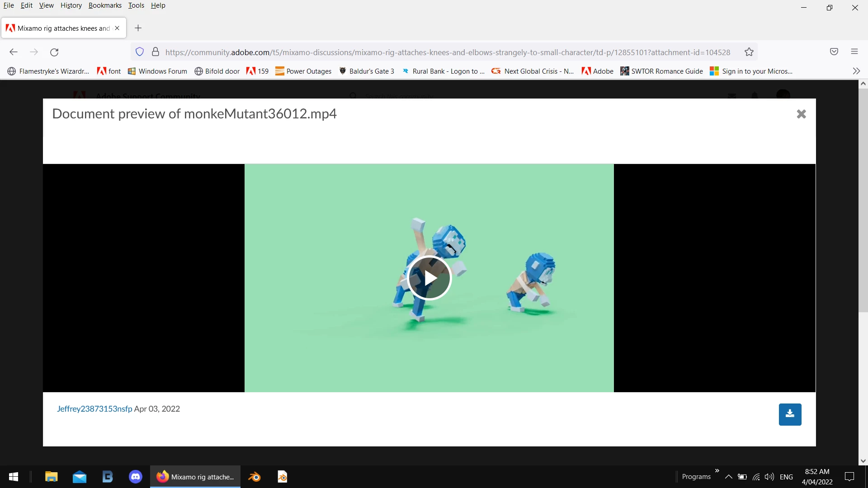The height and width of the screenshot is (488, 868).
Task: Show site security lock information
Action: point(155,52)
